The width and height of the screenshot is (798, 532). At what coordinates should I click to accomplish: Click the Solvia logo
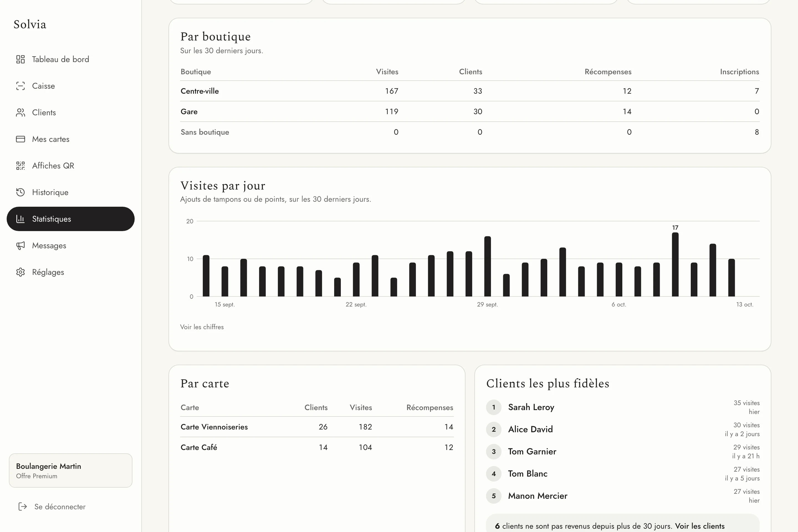point(30,24)
